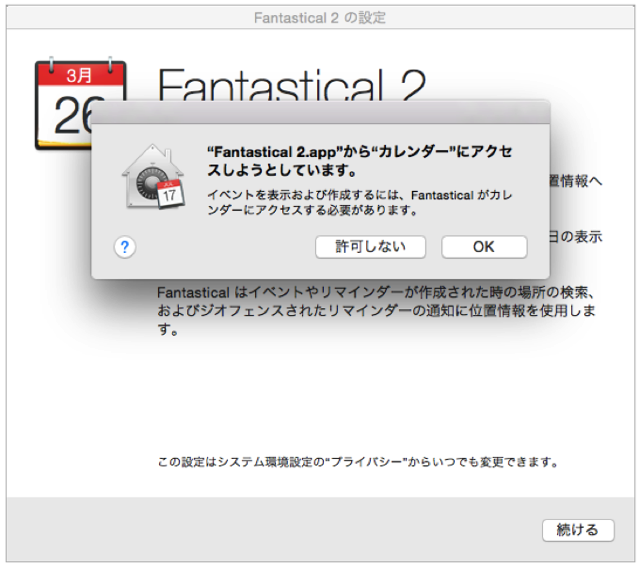Image resolution: width=640 pixels, height=568 pixels.
Task: Click the footer note mentioning プライバシー
Action: pyautogui.click(x=357, y=462)
